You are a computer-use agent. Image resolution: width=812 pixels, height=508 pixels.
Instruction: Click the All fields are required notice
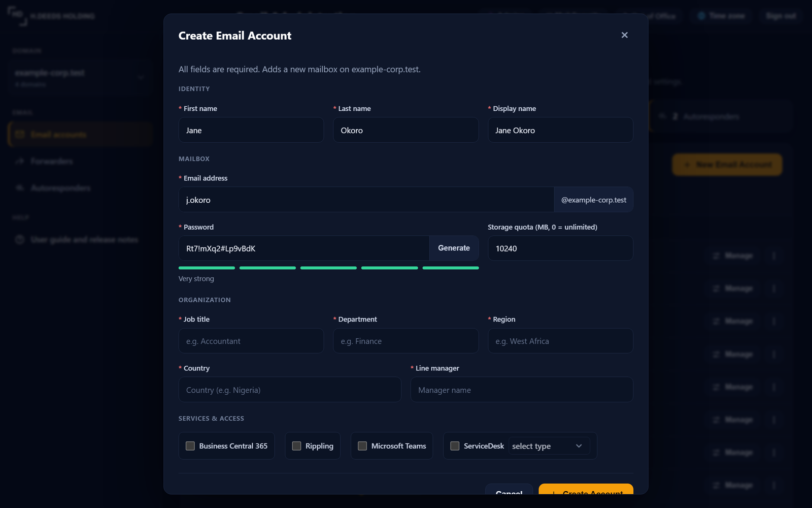pos(299,69)
